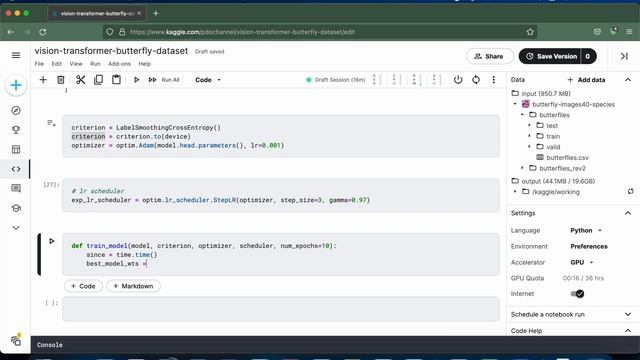640x360 pixels.
Task: Expand the train folder
Action: click(530, 136)
